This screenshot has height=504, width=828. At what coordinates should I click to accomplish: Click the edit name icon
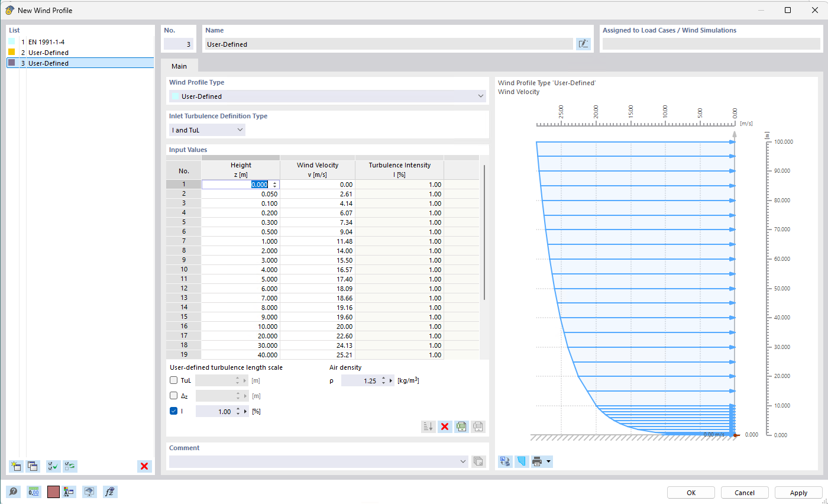[x=583, y=44]
